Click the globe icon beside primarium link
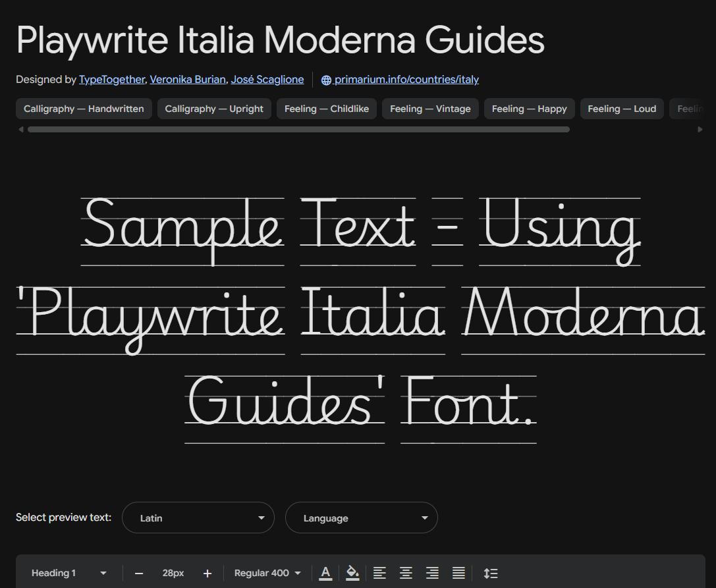The height and width of the screenshot is (588, 716). point(326,80)
